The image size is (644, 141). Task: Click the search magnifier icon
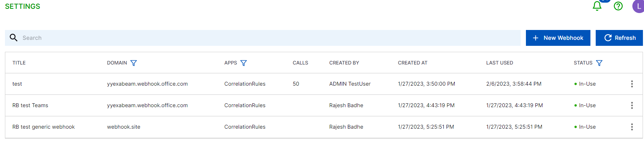(x=13, y=38)
